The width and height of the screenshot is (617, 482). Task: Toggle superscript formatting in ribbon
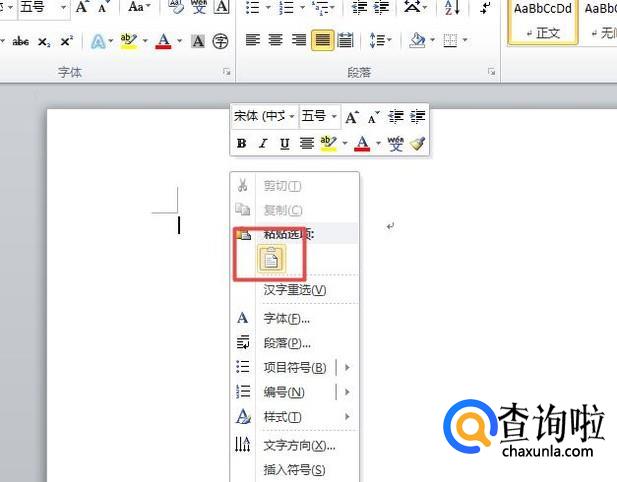(x=67, y=41)
